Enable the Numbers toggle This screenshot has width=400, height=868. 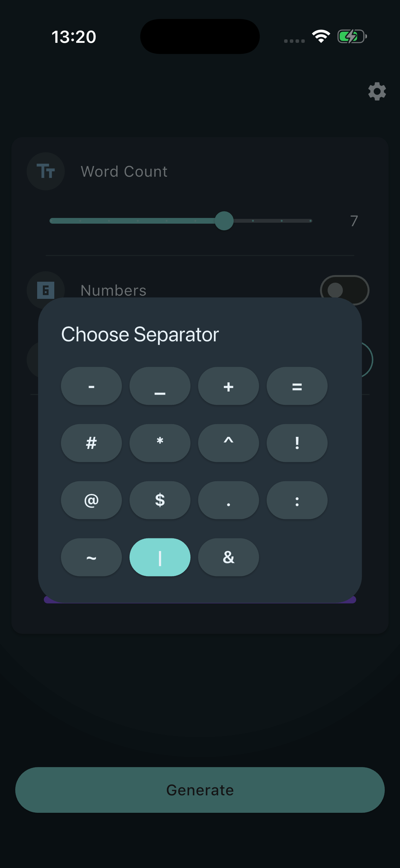pos(344,290)
